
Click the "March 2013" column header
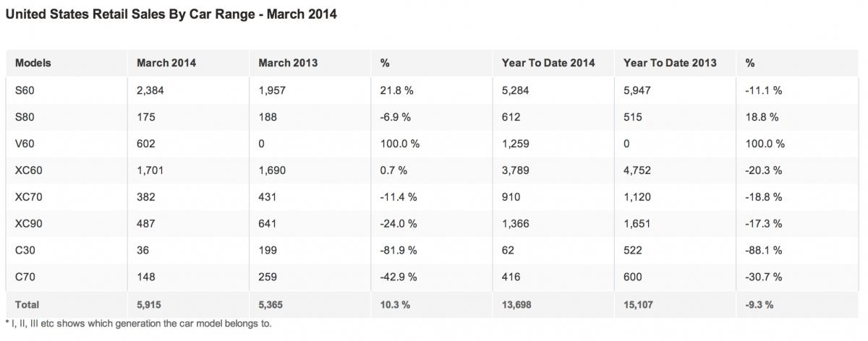pos(288,63)
